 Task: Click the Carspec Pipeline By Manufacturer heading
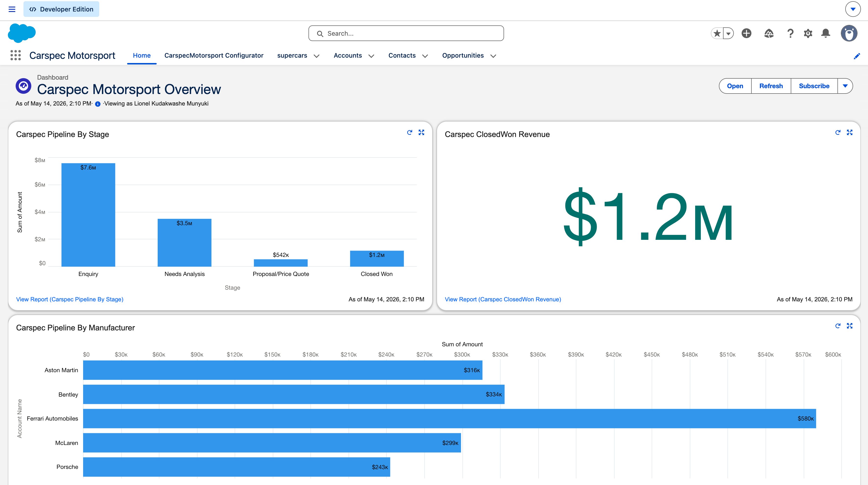(x=76, y=328)
